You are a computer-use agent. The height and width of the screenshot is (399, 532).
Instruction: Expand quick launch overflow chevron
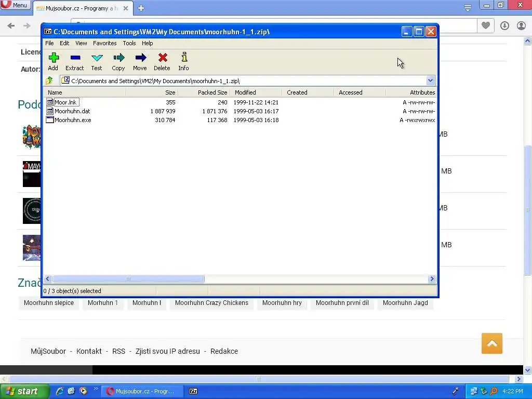point(96,389)
